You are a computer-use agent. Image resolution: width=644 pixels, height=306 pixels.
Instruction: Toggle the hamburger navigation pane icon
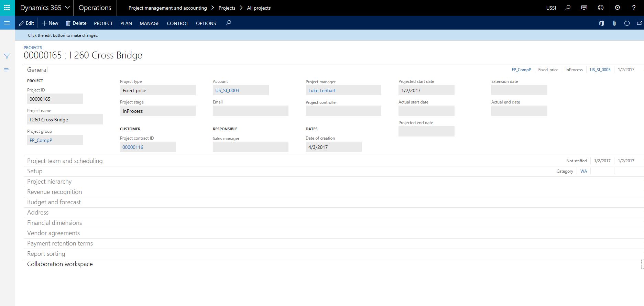tap(7, 23)
